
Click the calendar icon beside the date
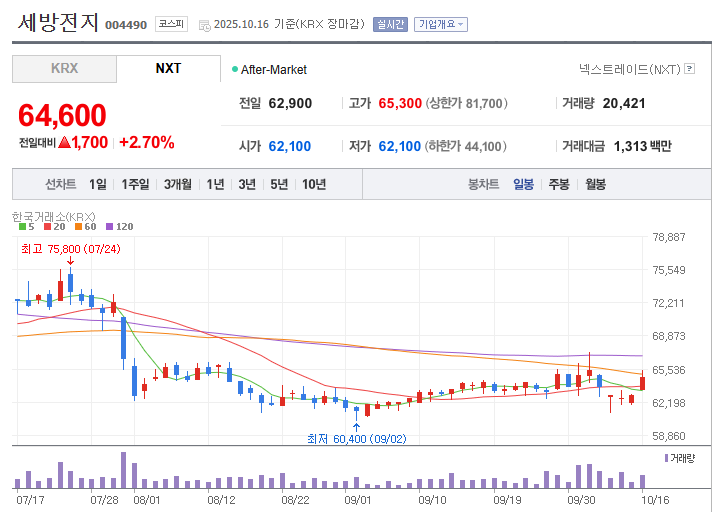coord(204,25)
